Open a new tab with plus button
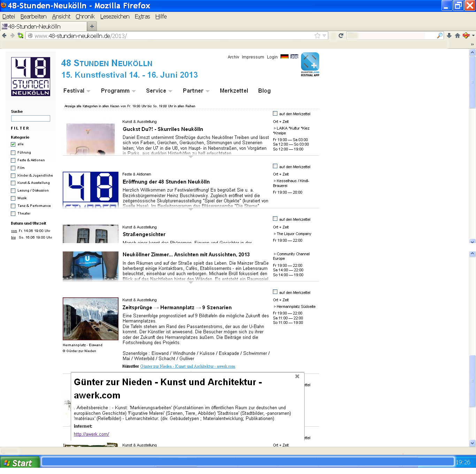Viewport: 476px width, 474px height. click(92, 26)
